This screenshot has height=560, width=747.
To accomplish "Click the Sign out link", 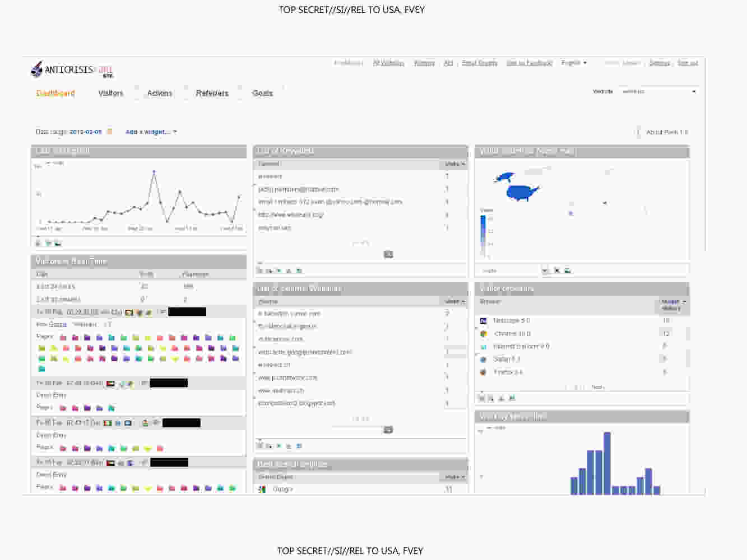I will (688, 63).
